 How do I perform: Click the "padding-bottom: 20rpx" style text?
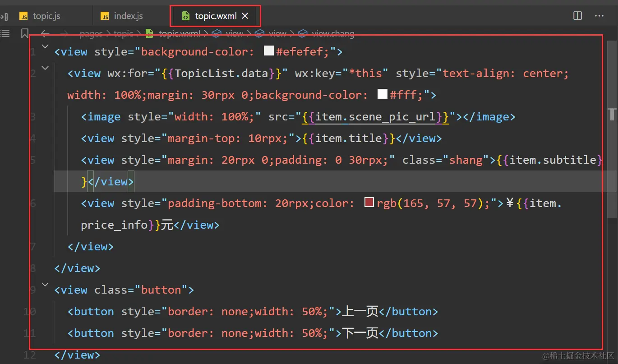click(x=238, y=203)
